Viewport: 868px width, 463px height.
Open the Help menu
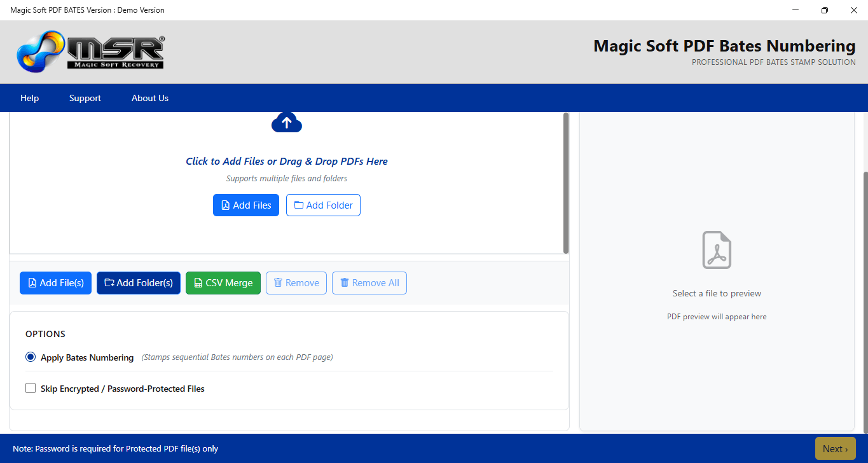29,98
